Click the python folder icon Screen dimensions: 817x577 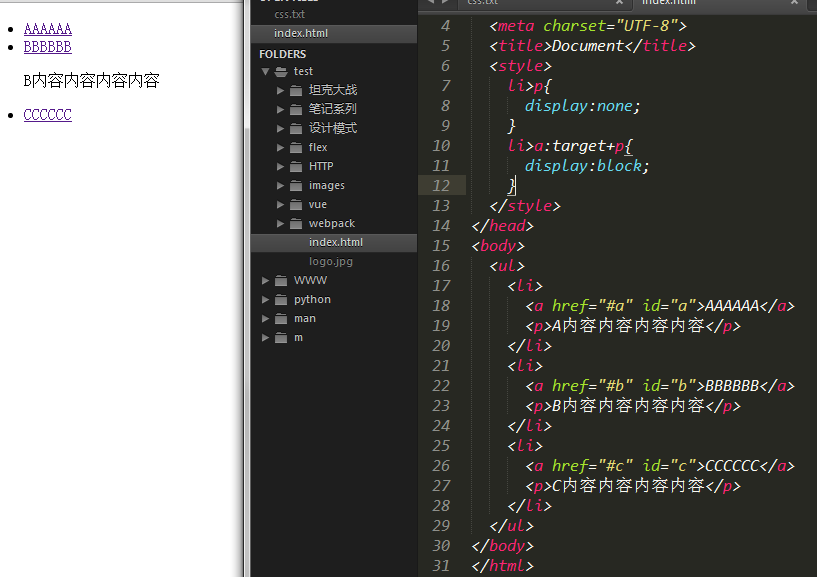(x=281, y=300)
